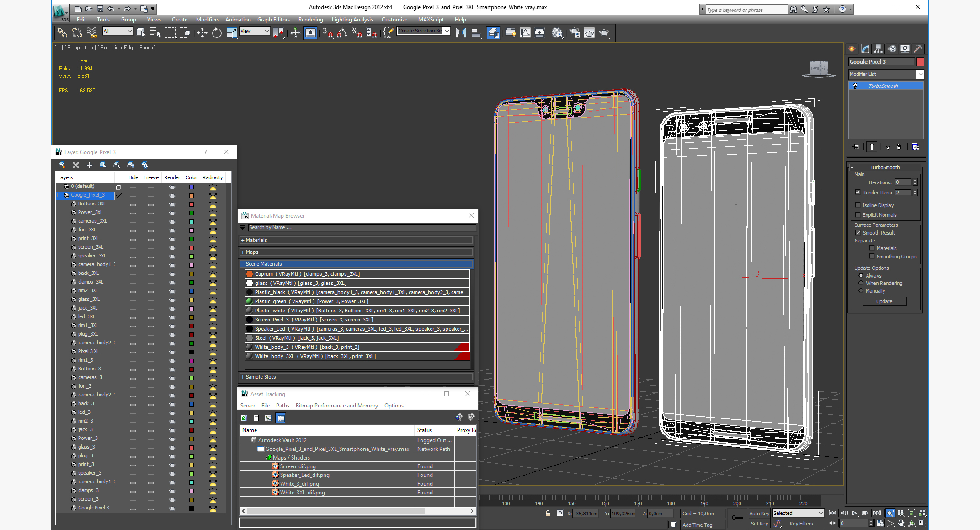Image resolution: width=980 pixels, height=530 pixels.
Task: Open the All selection filter dropdown
Action: click(117, 31)
